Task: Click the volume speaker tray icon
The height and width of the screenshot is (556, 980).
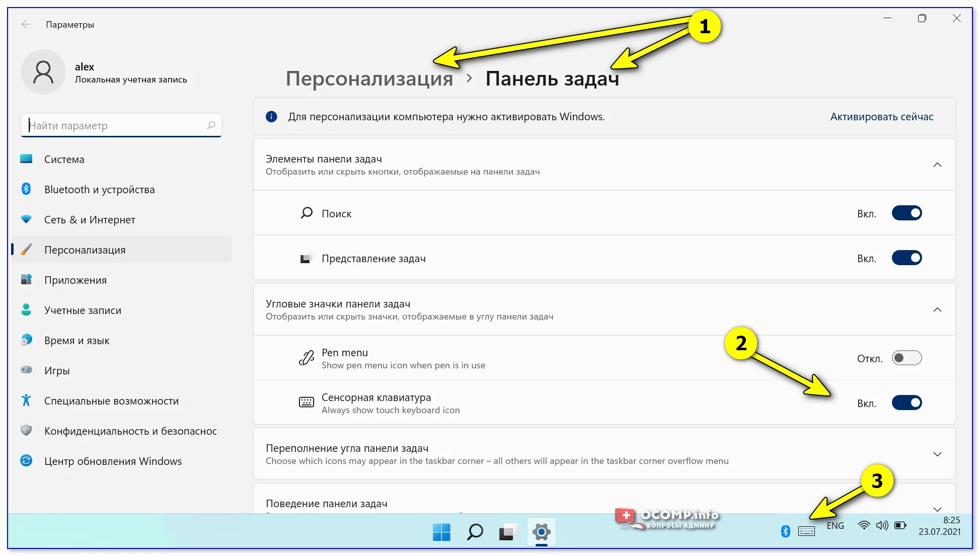Action: tap(882, 525)
